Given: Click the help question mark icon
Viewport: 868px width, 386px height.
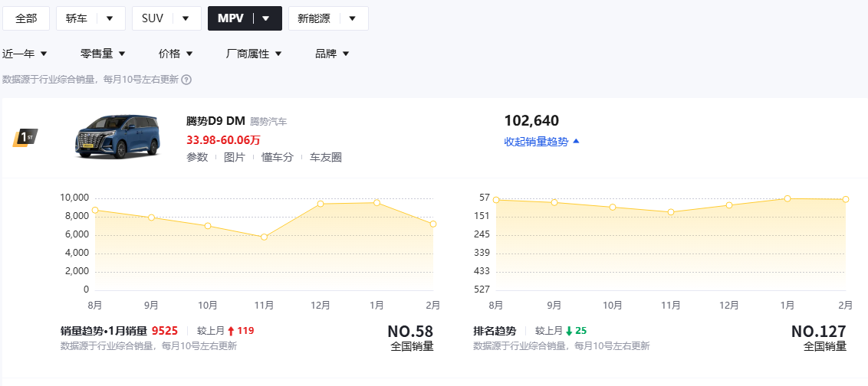Looking at the screenshot, I should (186, 80).
